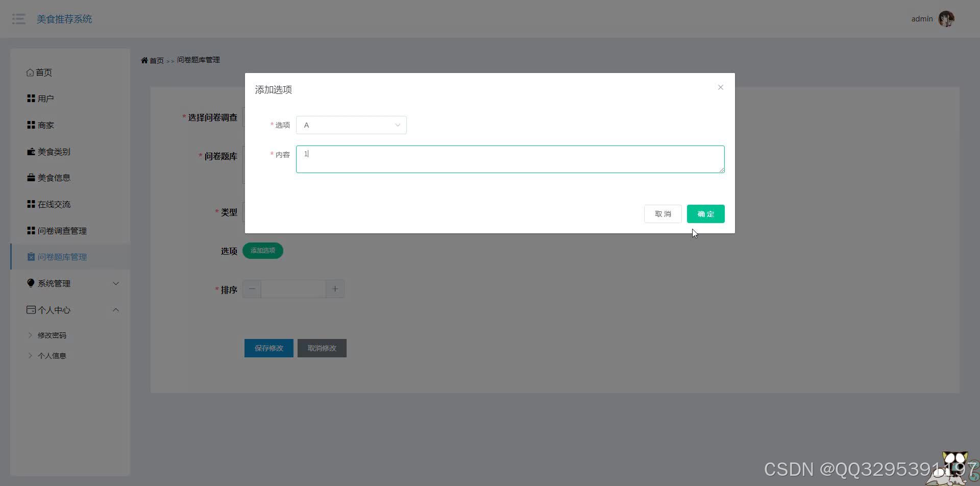Focus the 内容 textarea
This screenshot has height=486, width=980.
(510, 159)
